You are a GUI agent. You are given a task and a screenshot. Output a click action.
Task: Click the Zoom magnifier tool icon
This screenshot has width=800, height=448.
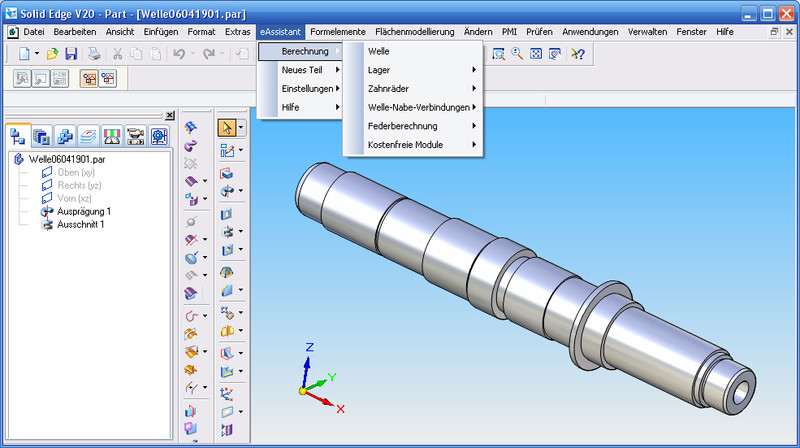tap(517, 54)
